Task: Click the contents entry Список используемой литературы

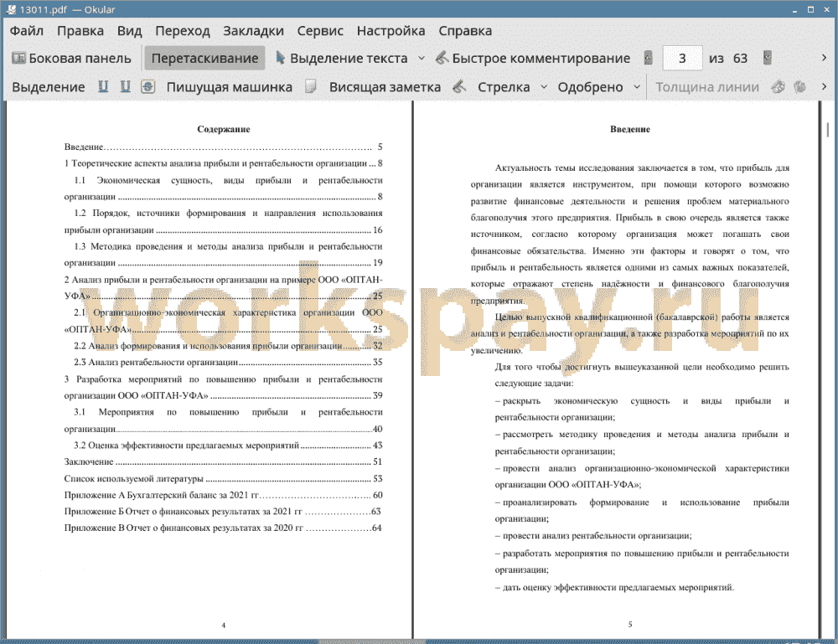Action: 224,478
